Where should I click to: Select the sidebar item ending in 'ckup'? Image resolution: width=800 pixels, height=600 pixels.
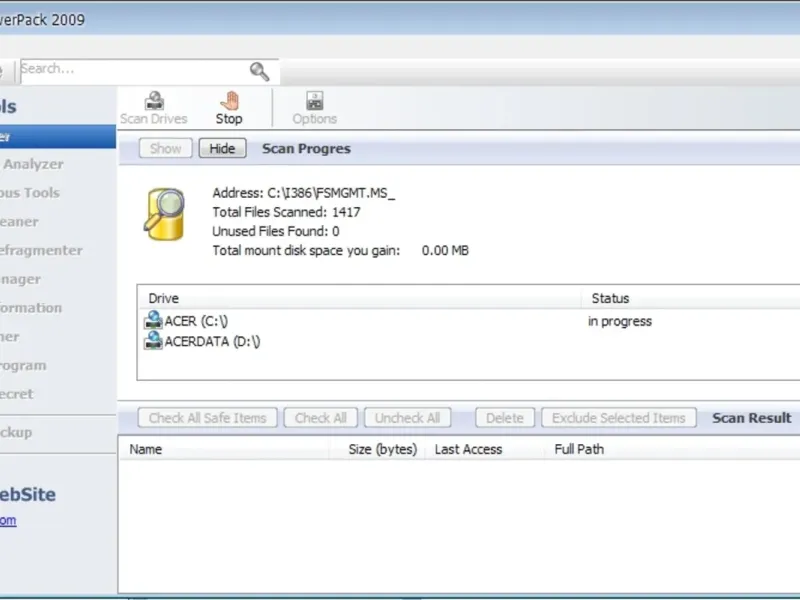coord(16,433)
